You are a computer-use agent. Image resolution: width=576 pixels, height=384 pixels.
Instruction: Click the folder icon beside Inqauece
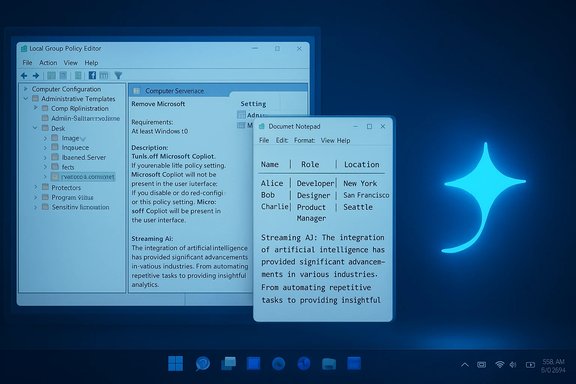click(55, 147)
